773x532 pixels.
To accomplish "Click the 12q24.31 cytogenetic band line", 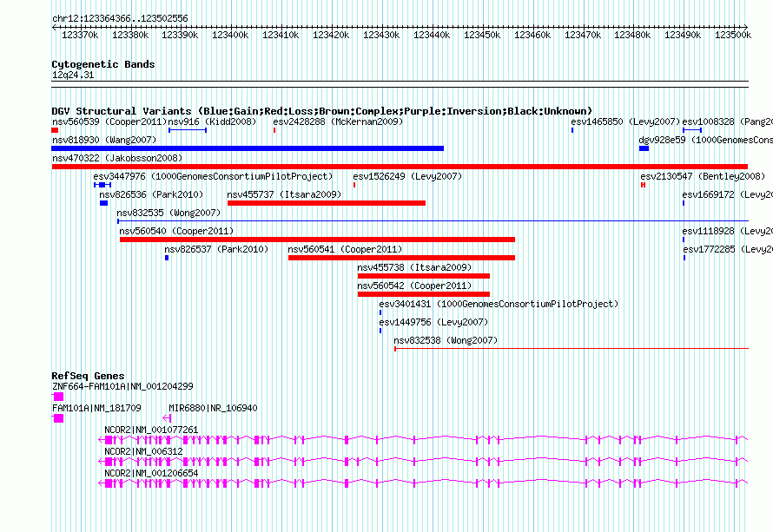I will point(400,84).
